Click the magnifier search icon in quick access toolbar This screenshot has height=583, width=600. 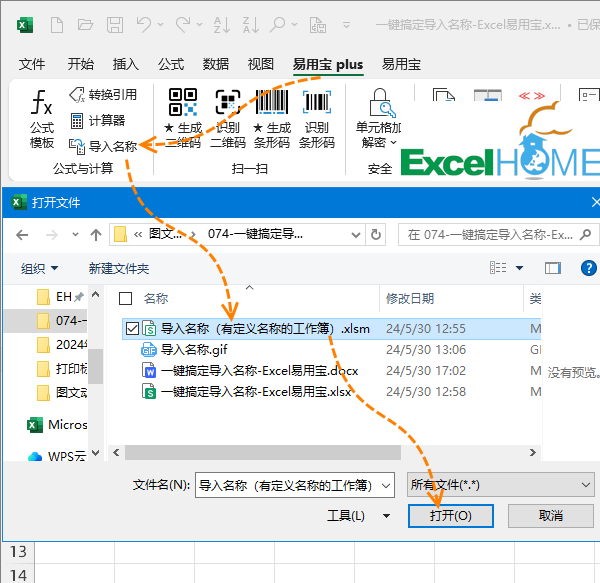pos(278,25)
